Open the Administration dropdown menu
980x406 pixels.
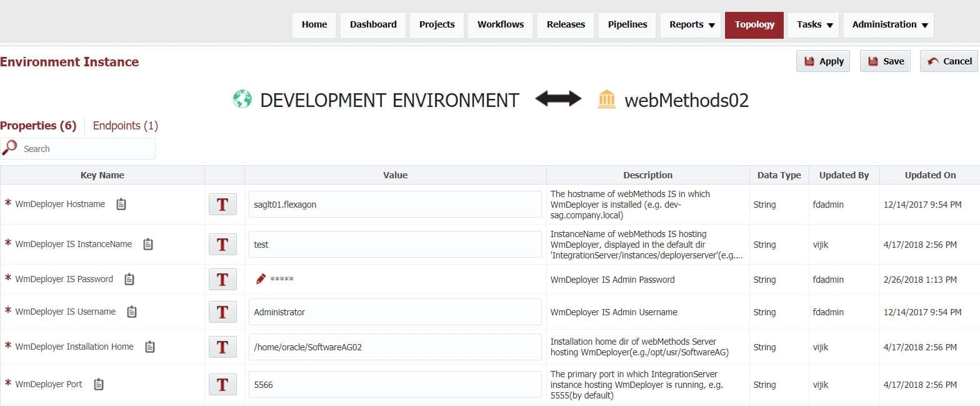point(889,25)
